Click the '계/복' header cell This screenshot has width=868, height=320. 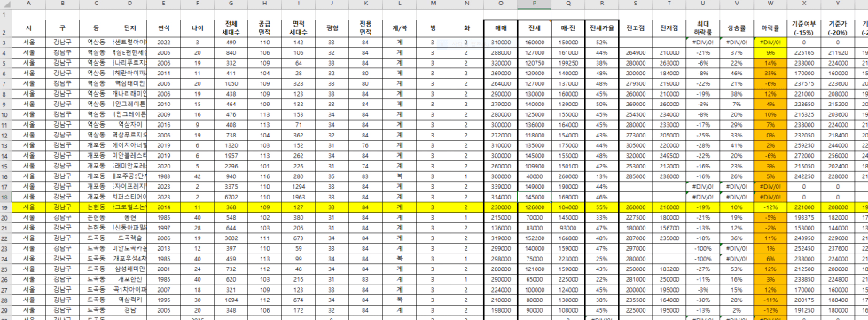pyautogui.click(x=399, y=28)
